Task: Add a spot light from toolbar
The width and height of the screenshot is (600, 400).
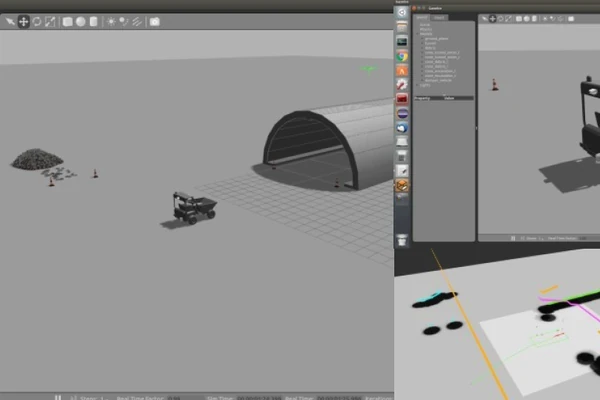Action: (124, 21)
